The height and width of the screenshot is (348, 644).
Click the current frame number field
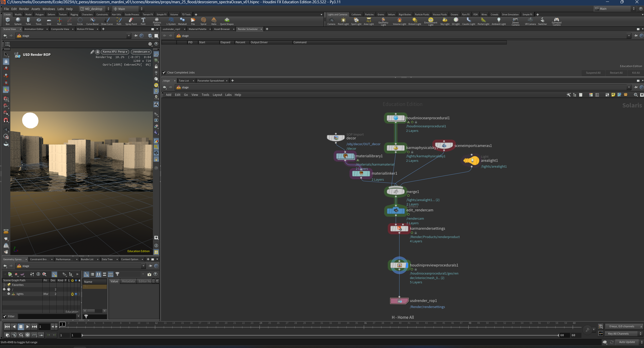pos(44,327)
